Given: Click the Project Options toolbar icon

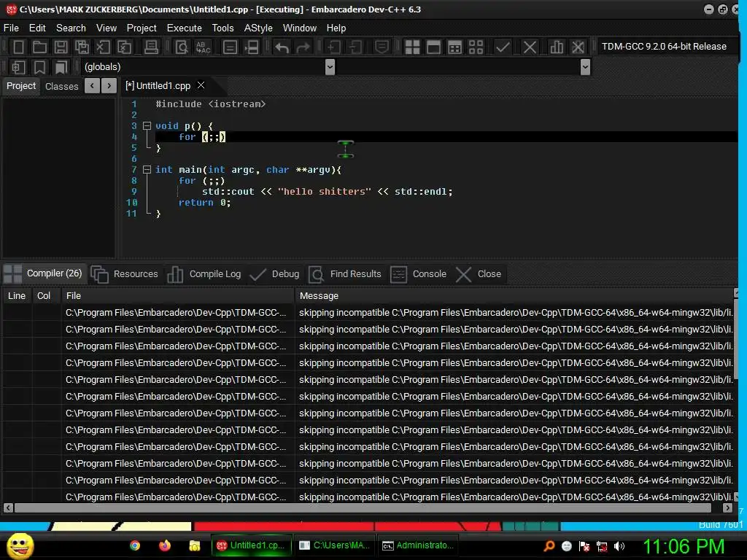Looking at the screenshot, I should [381, 47].
